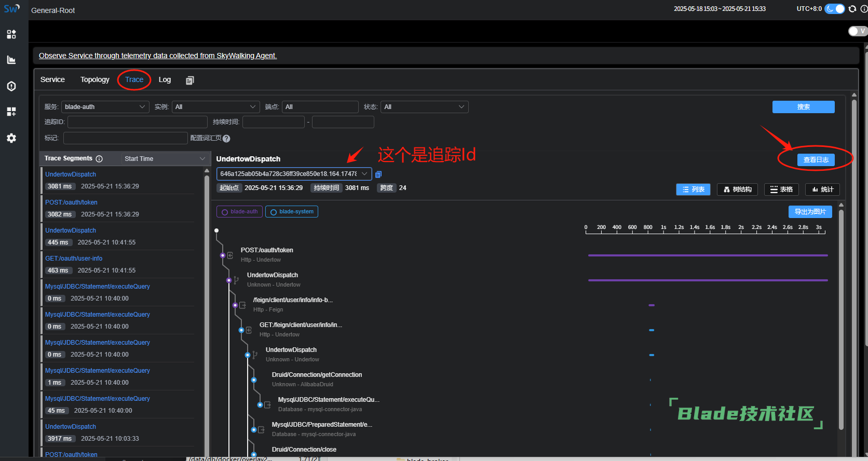Click the 查看日志 view logs button
868x461 pixels.
816,160
